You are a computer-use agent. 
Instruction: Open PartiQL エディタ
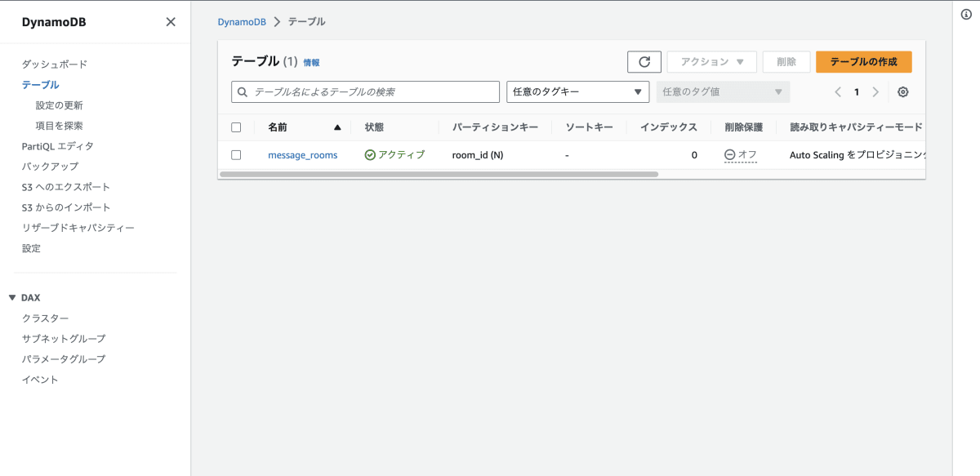[x=58, y=146]
